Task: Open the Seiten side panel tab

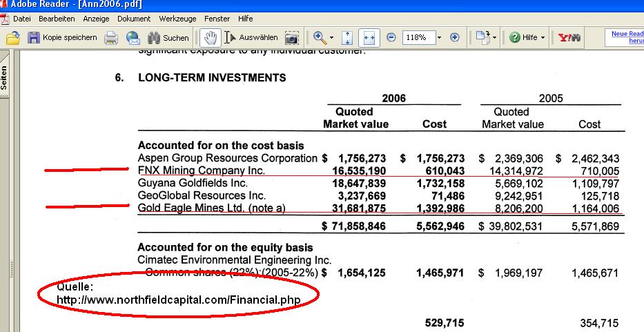Action: point(4,77)
